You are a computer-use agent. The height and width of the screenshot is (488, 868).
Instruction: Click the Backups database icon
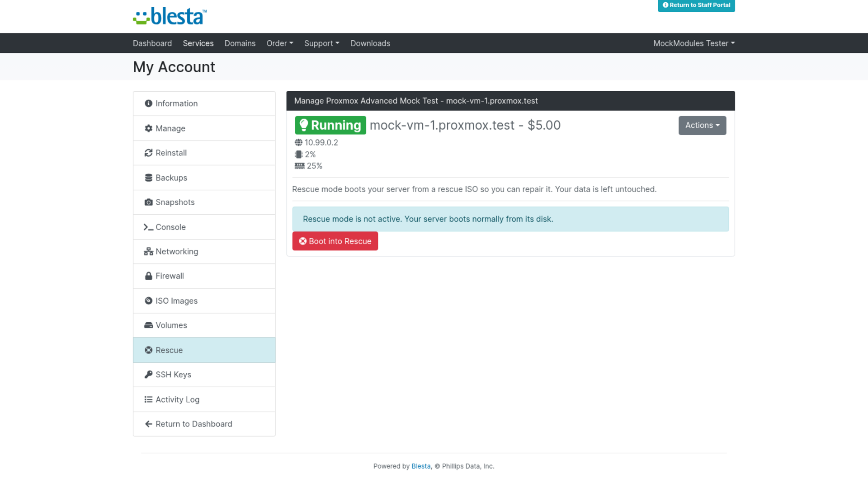[x=148, y=178]
